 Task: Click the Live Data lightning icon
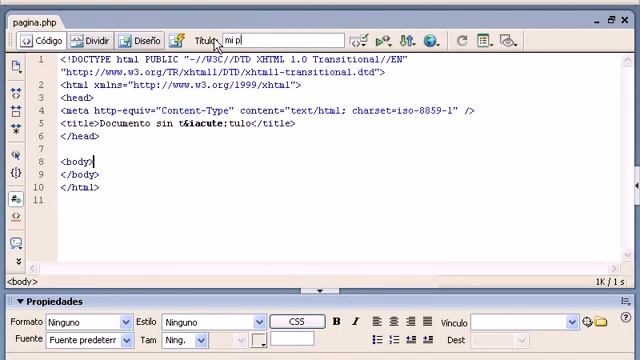tap(177, 40)
